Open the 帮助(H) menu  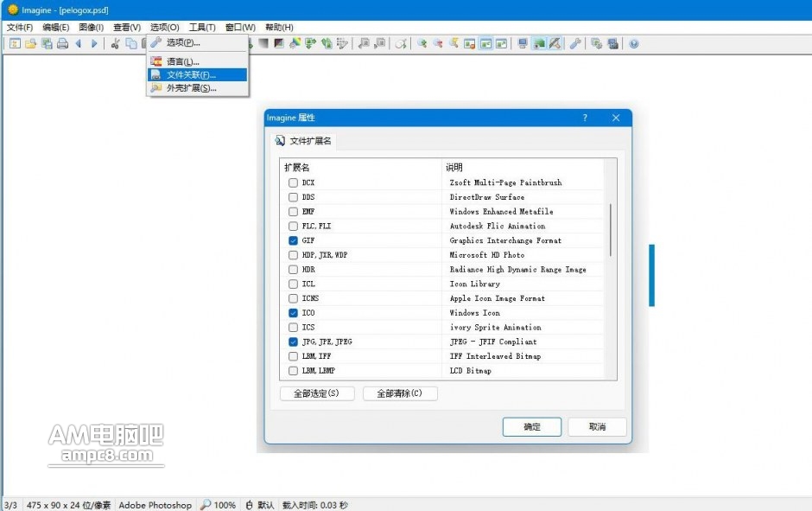[279, 27]
